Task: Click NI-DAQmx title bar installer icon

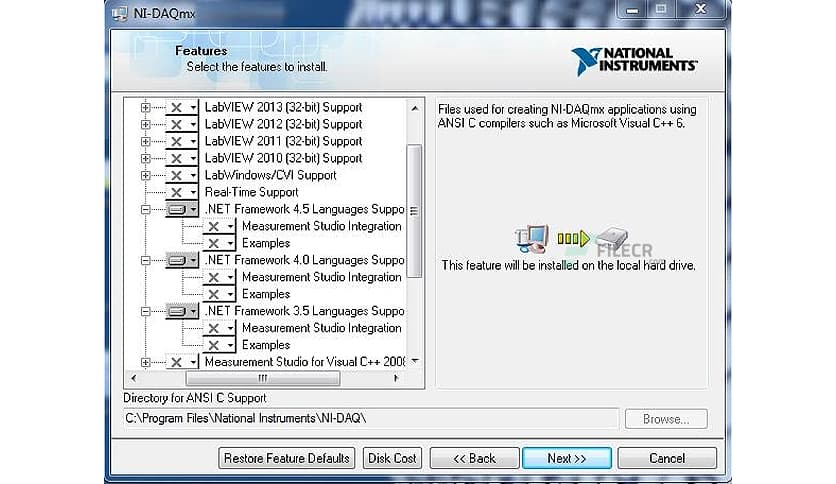Action: coord(120,13)
